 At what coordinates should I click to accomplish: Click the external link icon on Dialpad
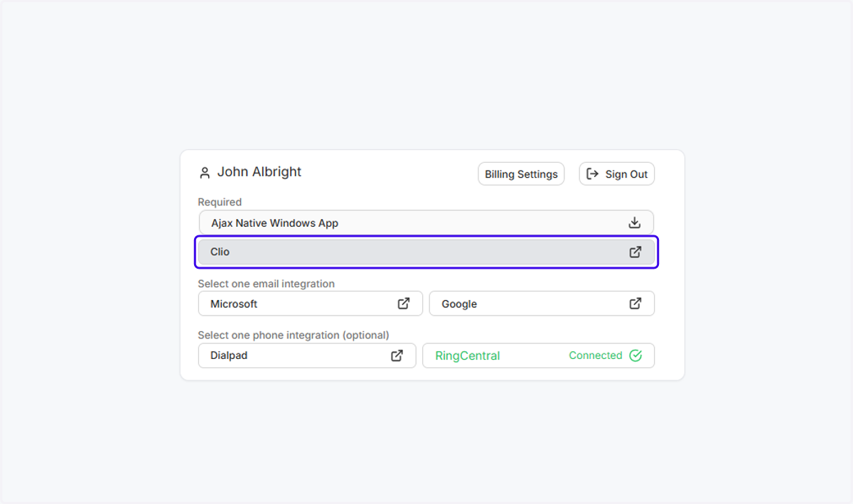(397, 355)
